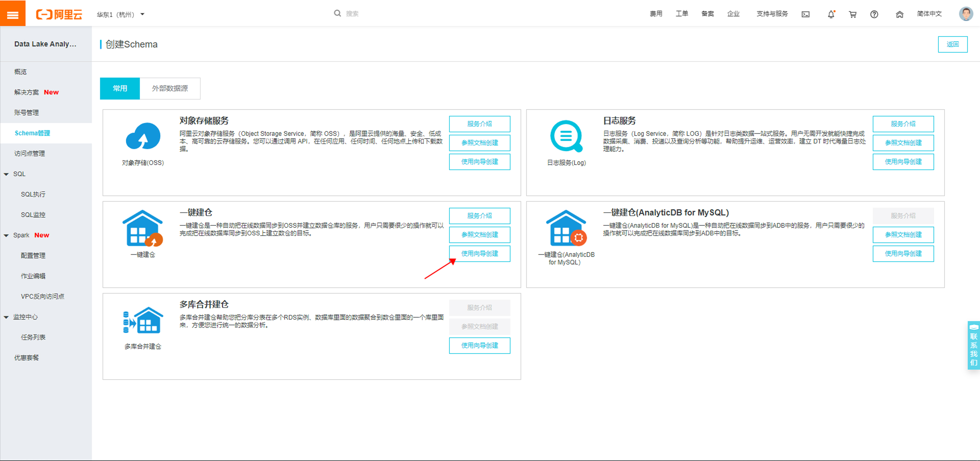The image size is (980, 461).
Task: Click 使用向导创建 for AnalyticDB 建仓
Action: [x=903, y=254]
